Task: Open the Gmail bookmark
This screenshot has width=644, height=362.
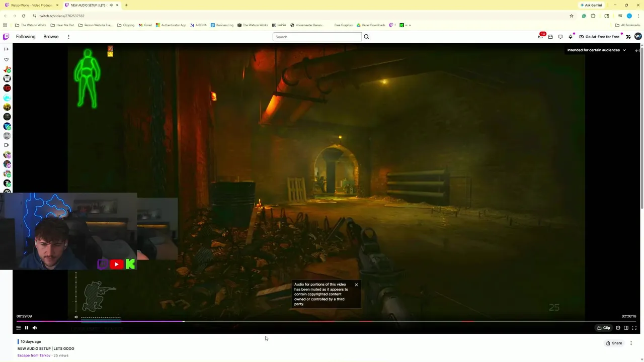Action: click(x=145, y=25)
